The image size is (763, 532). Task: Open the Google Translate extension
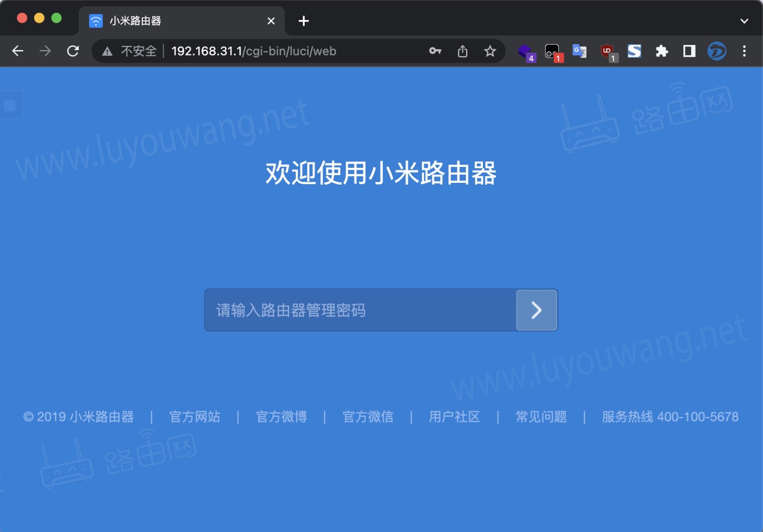click(579, 51)
